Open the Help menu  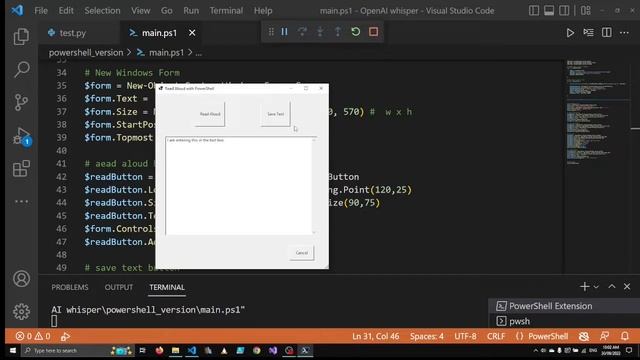263,11
